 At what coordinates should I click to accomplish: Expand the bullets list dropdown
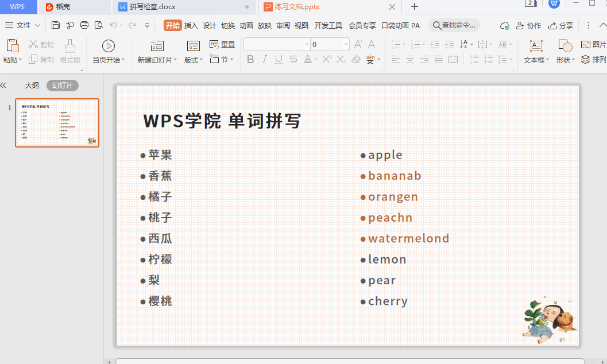tap(404, 44)
